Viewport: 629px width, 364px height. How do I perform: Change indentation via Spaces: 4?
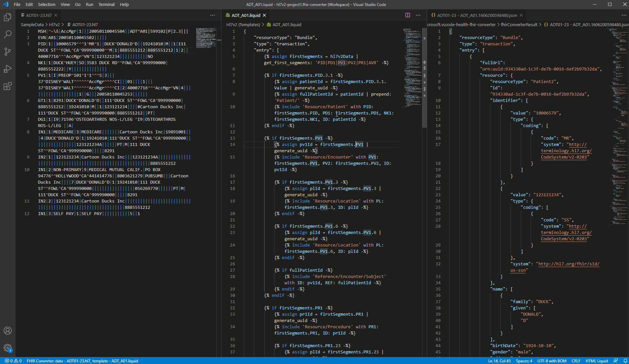524,361
